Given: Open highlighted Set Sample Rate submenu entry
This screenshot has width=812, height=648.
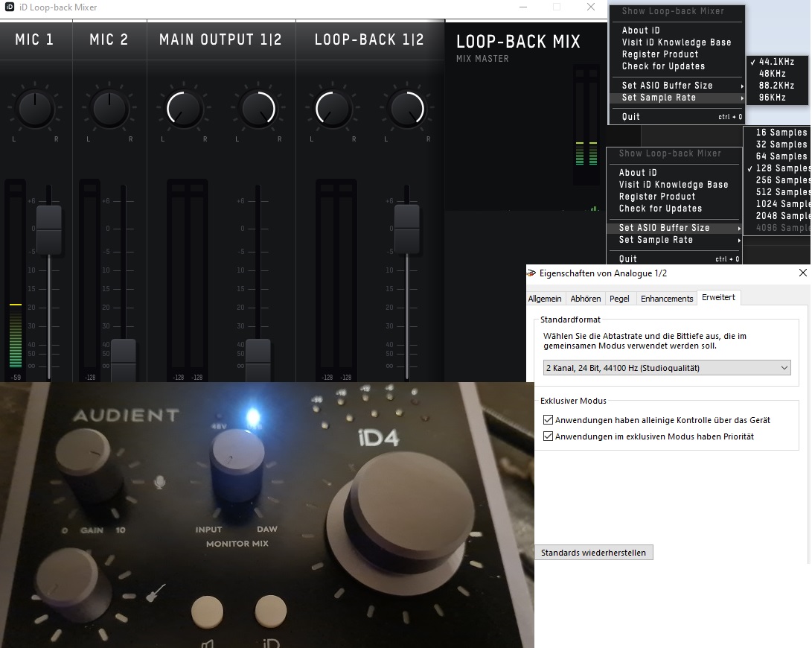Looking at the screenshot, I should click(677, 98).
